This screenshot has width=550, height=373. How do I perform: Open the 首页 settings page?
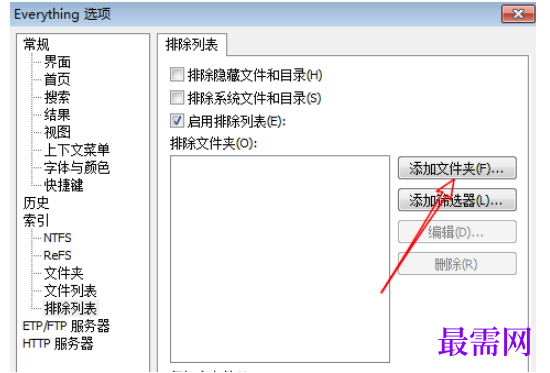point(57,80)
